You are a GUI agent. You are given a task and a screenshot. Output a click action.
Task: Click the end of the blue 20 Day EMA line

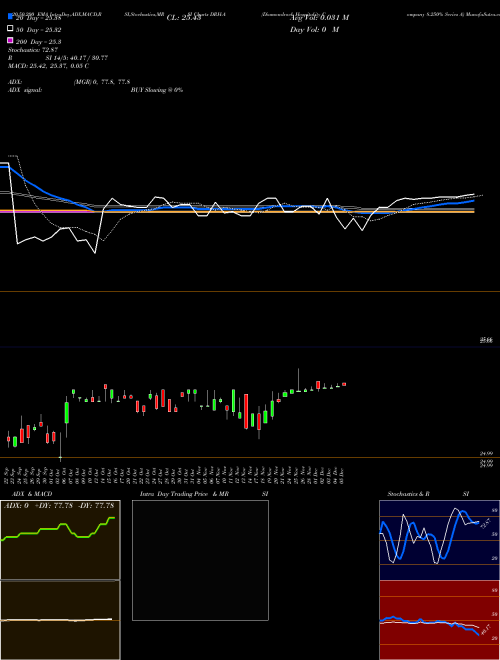(473, 201)
